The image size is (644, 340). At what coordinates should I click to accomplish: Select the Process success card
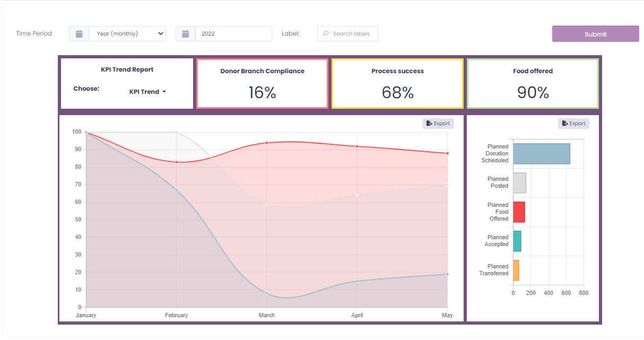point(397,84)
